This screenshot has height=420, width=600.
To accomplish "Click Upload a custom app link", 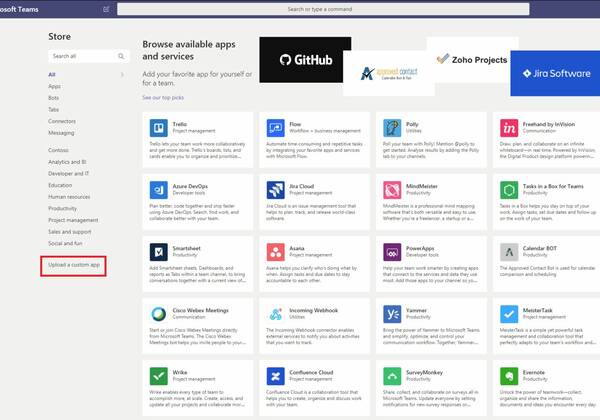I will point(73,265).
